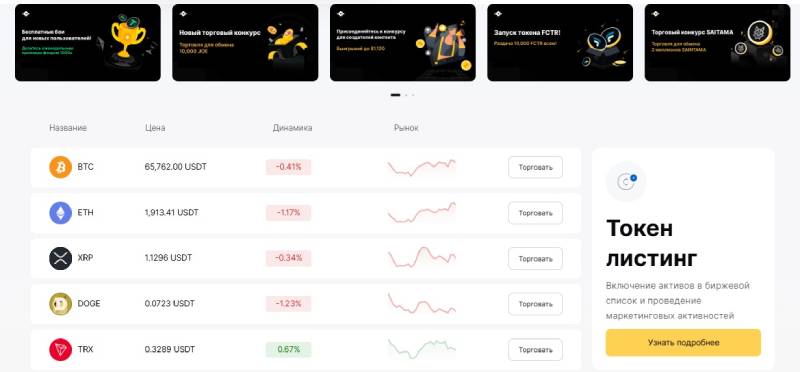
Task: Open the SAITAMA trading contest banner
Action: [x=717, y=42]
